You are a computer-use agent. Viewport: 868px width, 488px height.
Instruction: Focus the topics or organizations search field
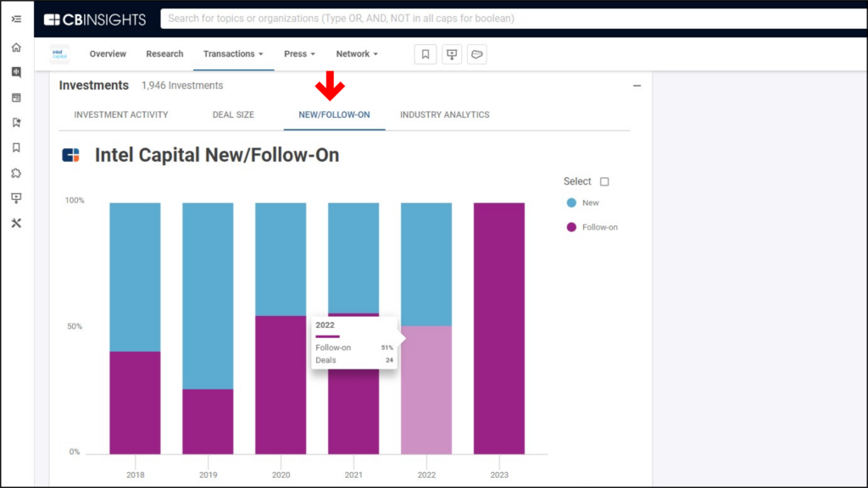[514, 19]
